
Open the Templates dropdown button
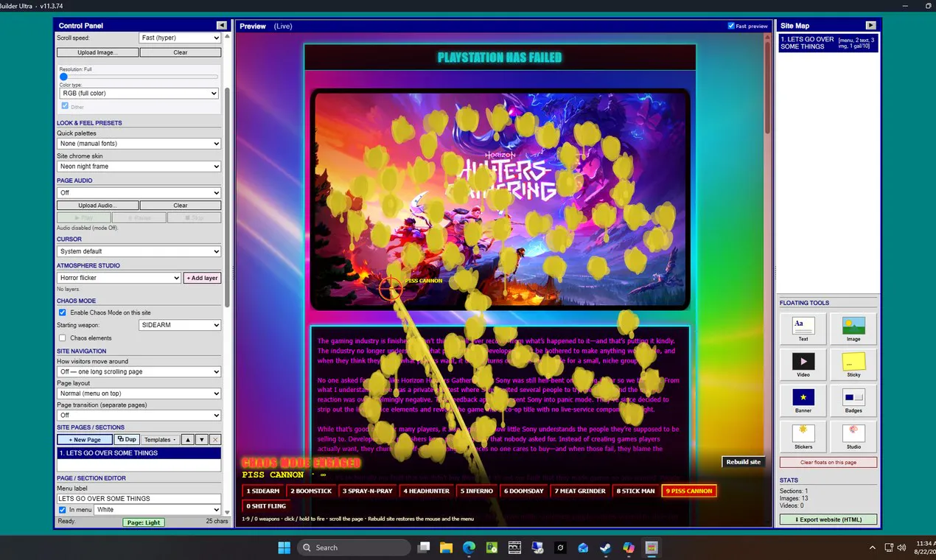(x=160, y=440)
